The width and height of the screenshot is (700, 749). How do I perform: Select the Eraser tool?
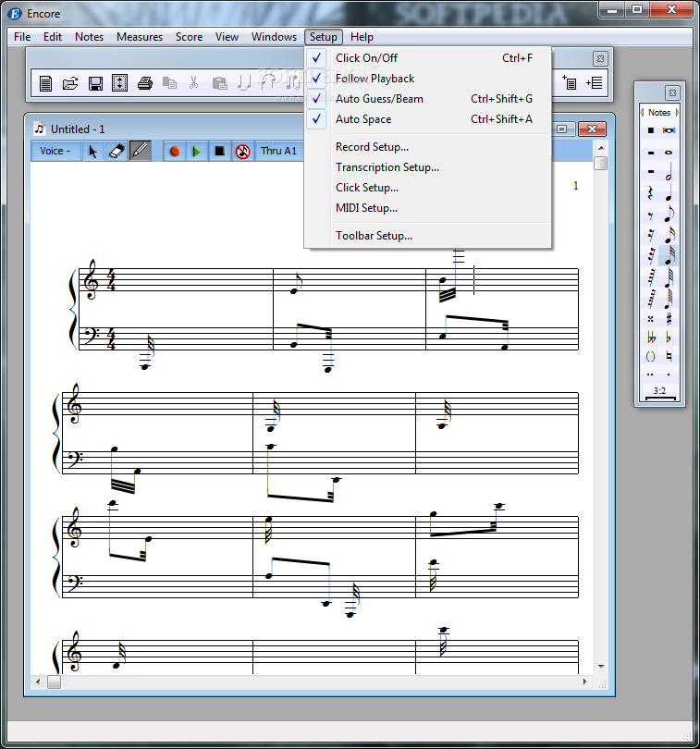click(117, 151)
